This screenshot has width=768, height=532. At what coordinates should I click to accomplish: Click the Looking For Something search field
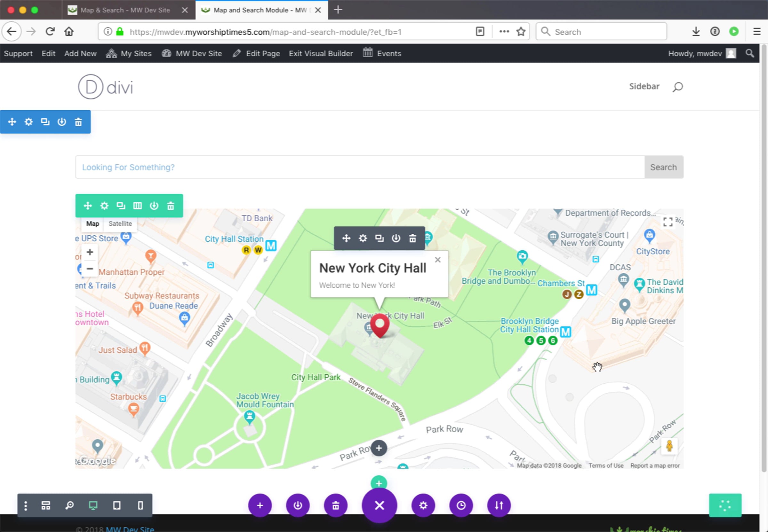click(x=360, y=167)
